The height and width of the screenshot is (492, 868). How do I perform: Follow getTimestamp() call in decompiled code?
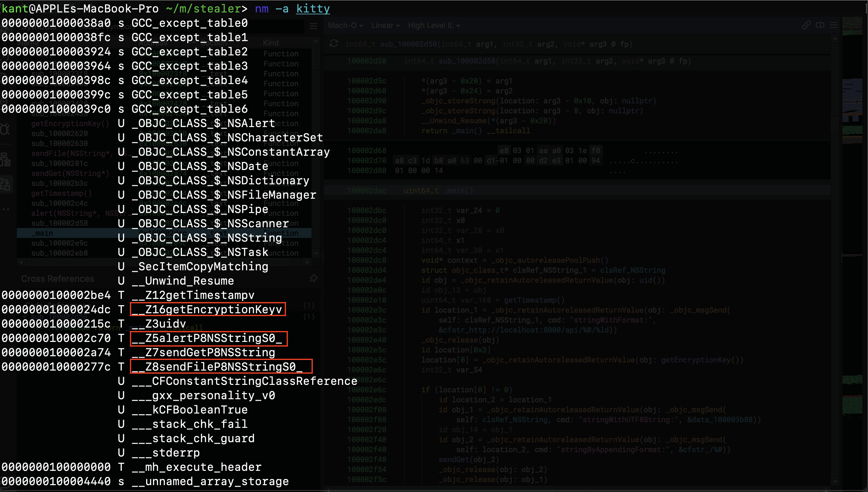(x=534, y=300)
